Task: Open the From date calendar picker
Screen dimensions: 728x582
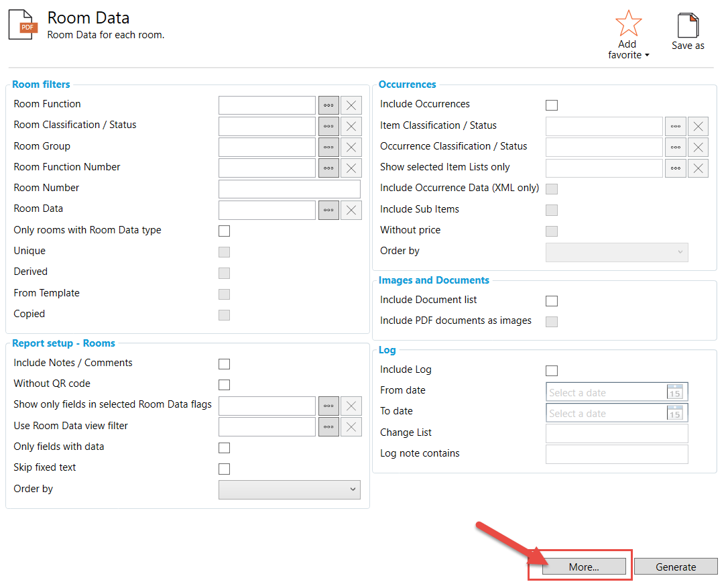Action: 674,392
